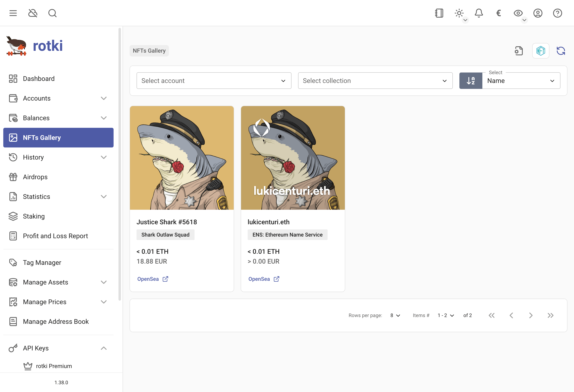Expand the Balances menu

pos(58,118)
